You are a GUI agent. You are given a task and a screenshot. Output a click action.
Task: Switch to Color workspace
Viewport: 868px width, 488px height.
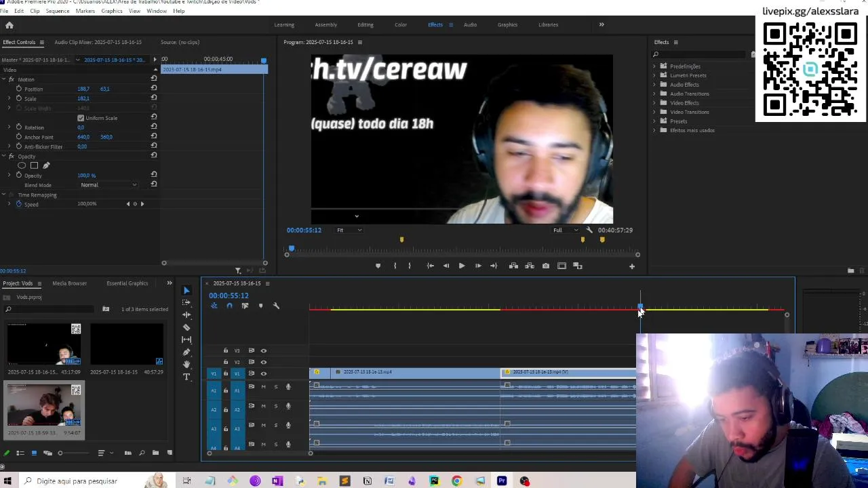(x=401, y=25)
